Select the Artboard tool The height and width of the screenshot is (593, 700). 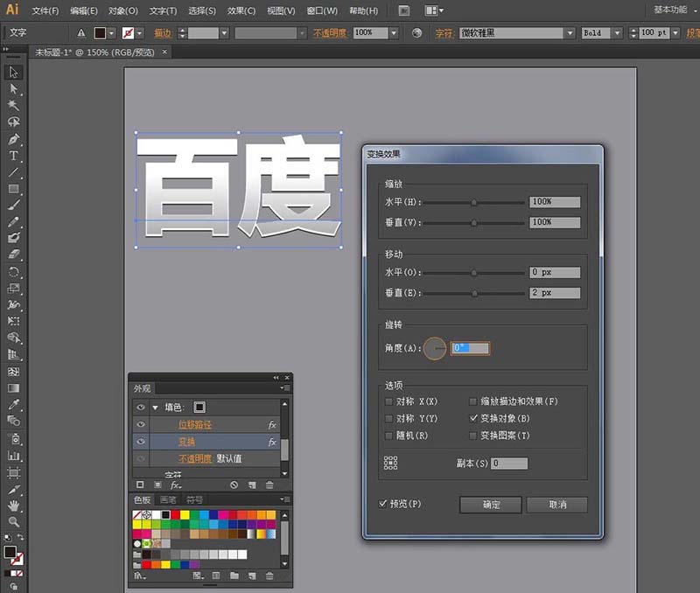point(13,472)
